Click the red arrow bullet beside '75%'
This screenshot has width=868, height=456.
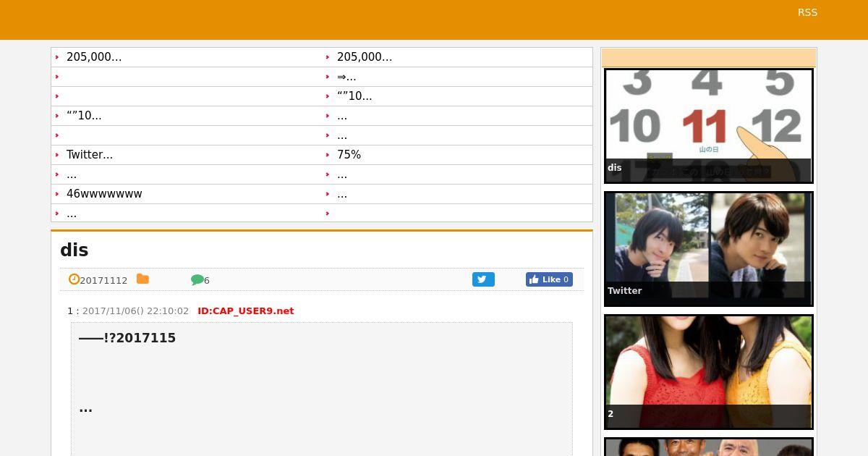tap(328, 155)
